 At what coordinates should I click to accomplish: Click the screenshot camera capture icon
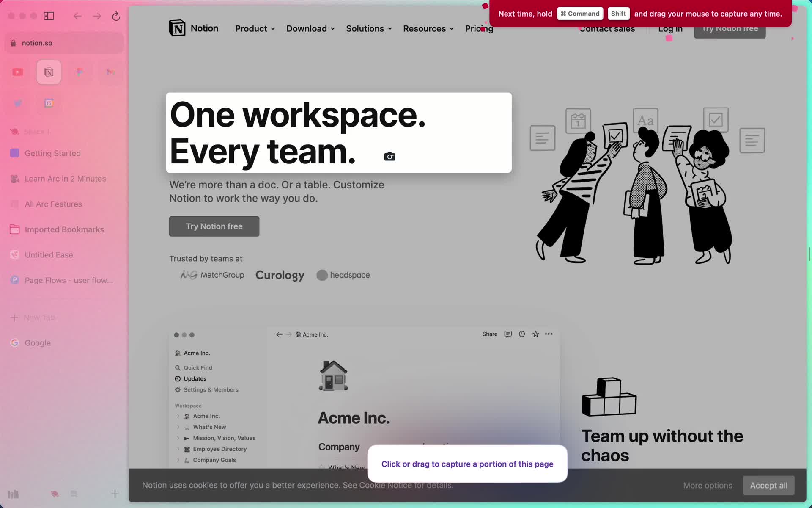[x=390, y=156]
